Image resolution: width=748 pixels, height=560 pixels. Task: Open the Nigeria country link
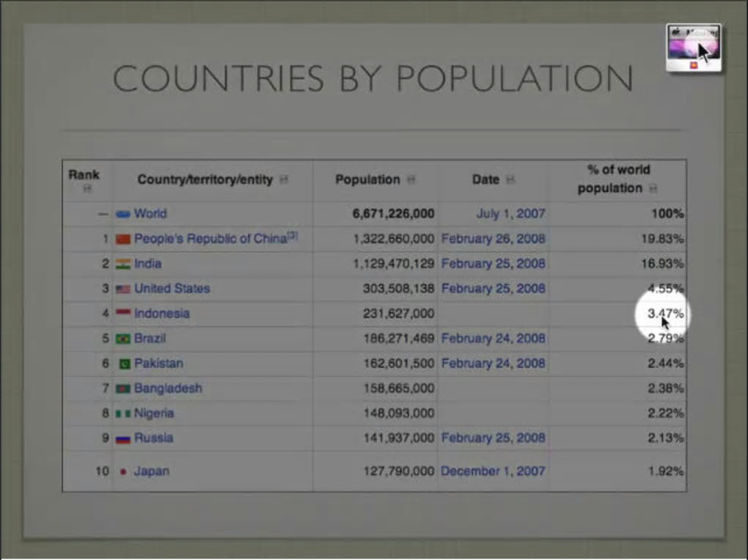pyautogui.click(x=153, y=413)
